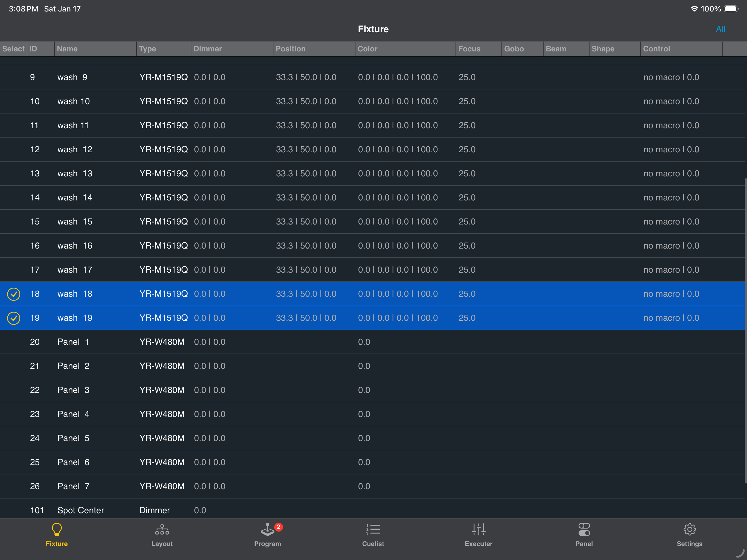
Task: Select the wash 12 name
Action: point(75,149)
